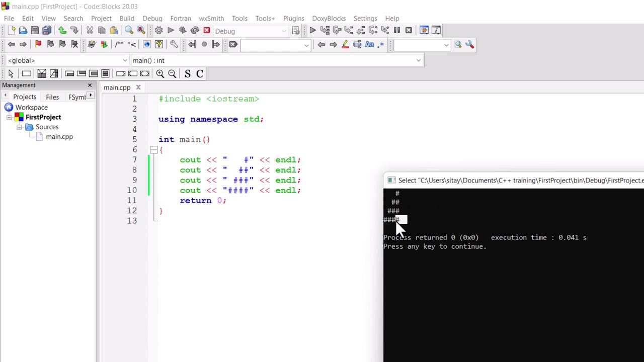
Task: Open the DoxyBlocks menu
Action: tap(329, 19)
